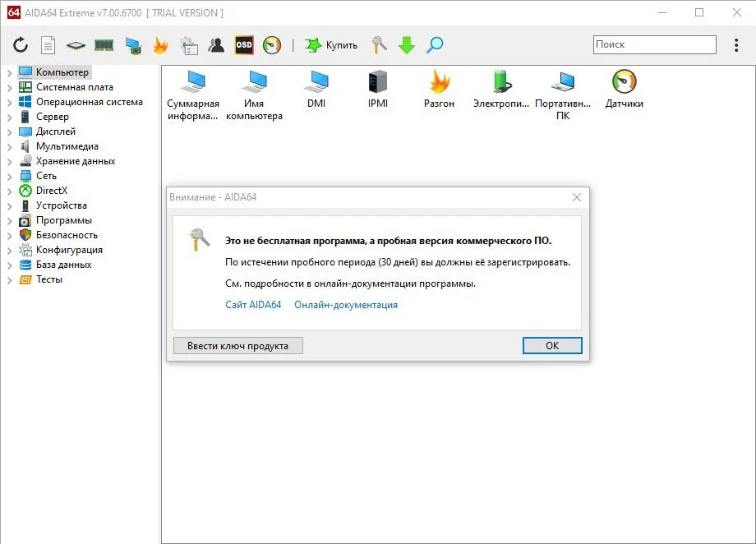
Task: Open the CPU chip toolbar icon
Action: [76, 46]
